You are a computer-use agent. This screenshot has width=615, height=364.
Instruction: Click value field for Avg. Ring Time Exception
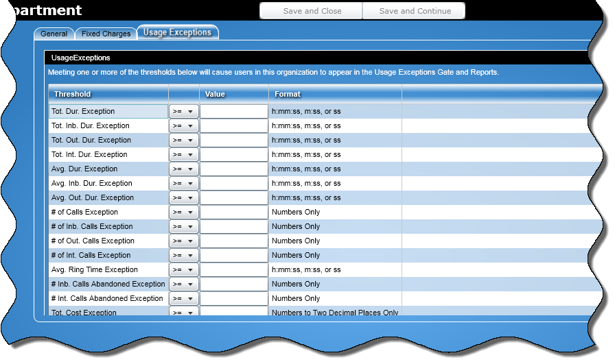pos(234,270)
